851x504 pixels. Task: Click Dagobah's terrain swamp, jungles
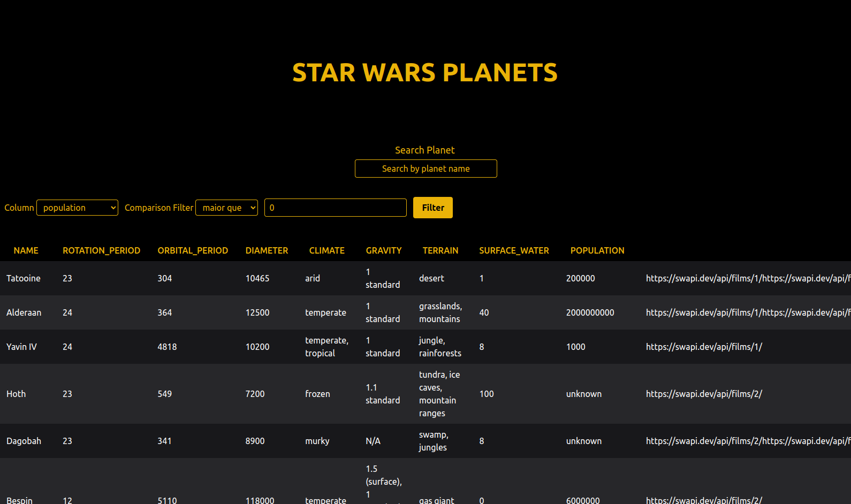[434, 441]
